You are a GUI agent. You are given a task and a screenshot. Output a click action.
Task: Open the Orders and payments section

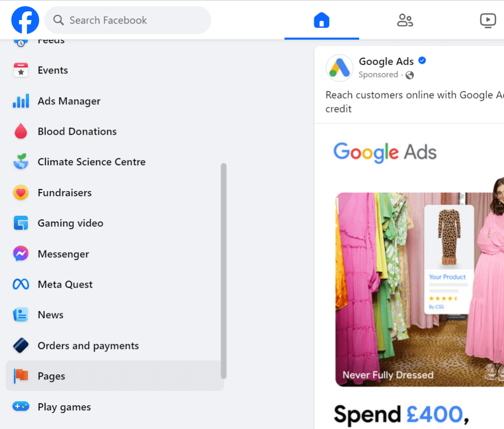[x=88, y=345]
